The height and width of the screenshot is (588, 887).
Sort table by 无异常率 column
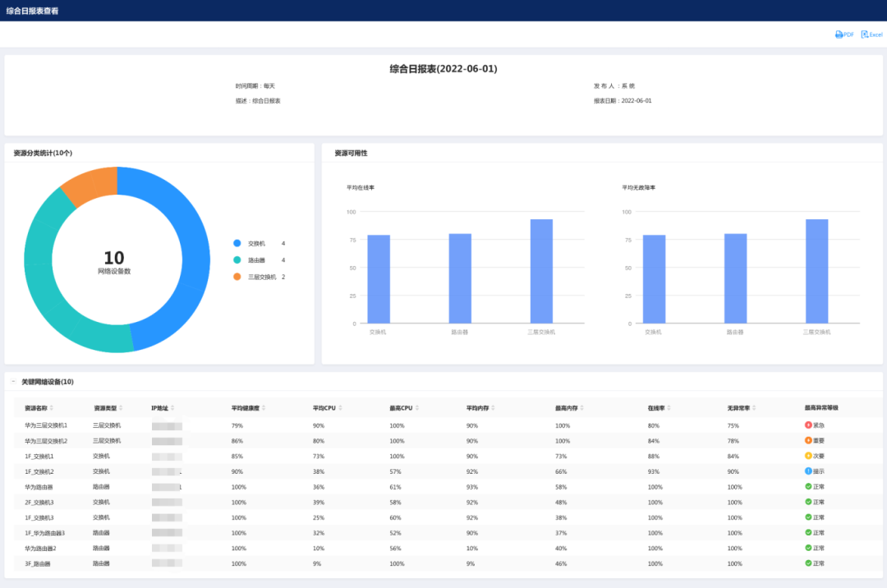coord(754,407)
